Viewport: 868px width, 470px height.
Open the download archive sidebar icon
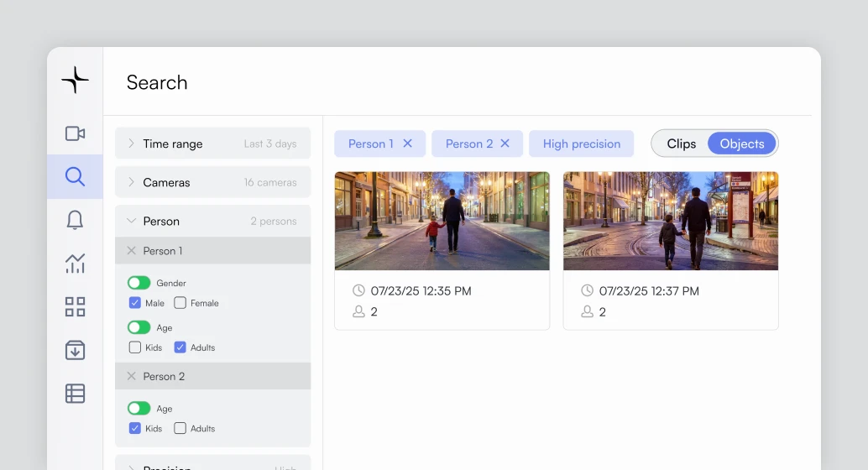click(75, 350)
